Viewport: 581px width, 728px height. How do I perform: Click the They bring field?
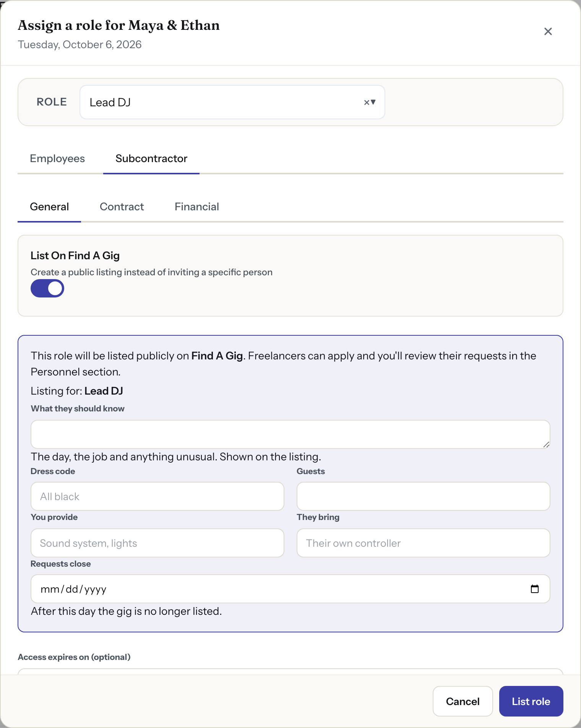pos(423,543)
